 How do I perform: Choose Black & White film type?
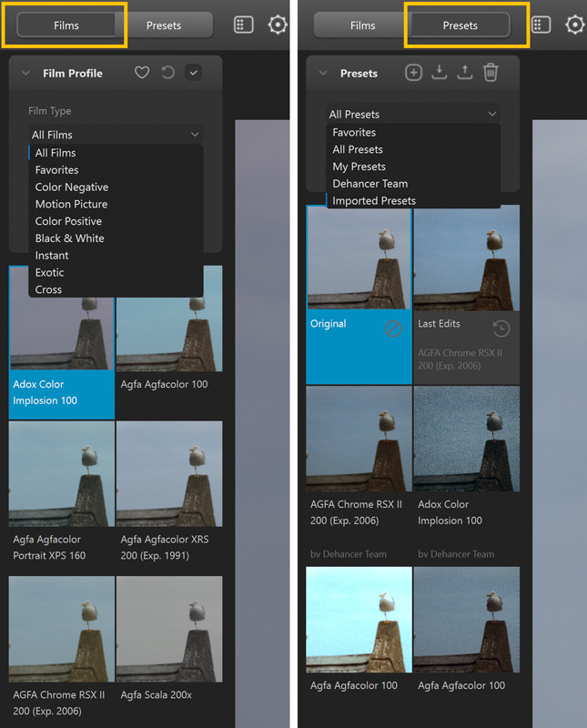(x=116, y=238)
